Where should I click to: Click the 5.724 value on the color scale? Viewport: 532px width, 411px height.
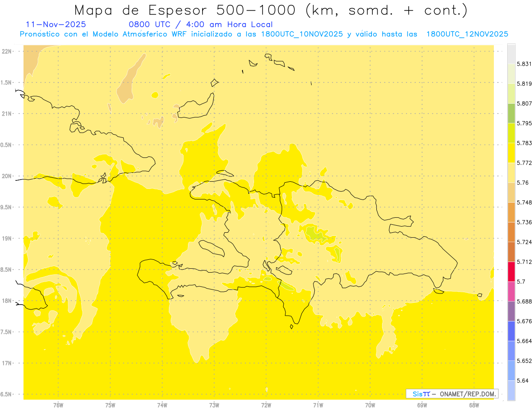[x=524, y=242]
